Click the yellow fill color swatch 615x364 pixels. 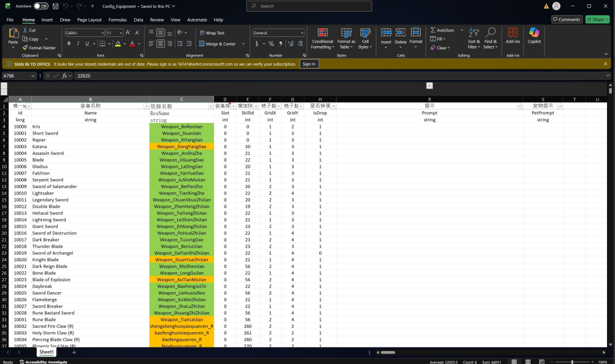tap(117, 44)
